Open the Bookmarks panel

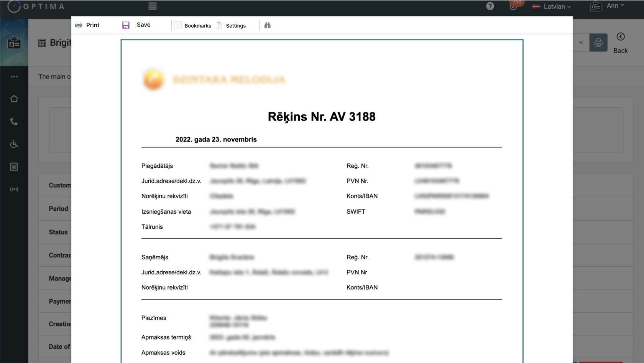point(193,25)
